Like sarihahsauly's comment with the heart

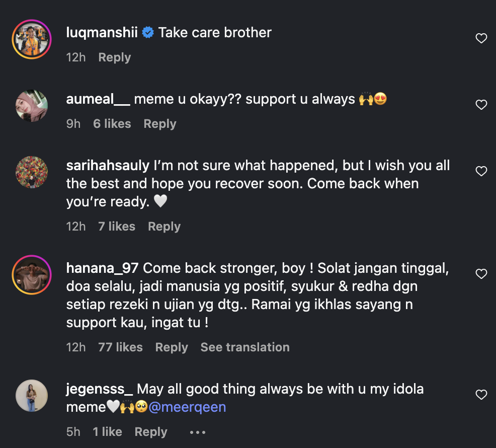tap(481, 171)
